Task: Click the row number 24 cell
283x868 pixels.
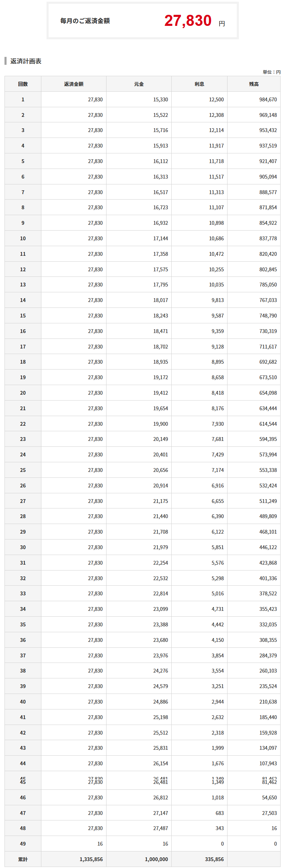Action: point(23,455)
